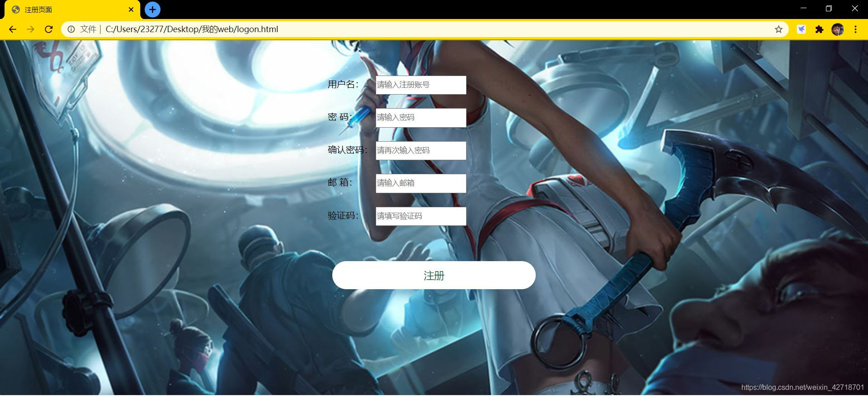Image resolution: width=868 pixels, height=396 pixels.
Task: Close the 注册页面 tab
Action: pos(131,10)
